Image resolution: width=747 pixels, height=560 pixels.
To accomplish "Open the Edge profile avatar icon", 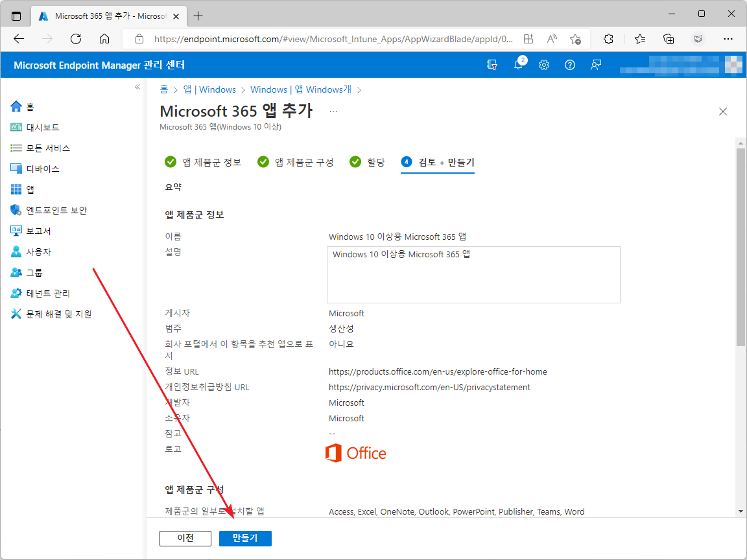I will tap(698, 39).
